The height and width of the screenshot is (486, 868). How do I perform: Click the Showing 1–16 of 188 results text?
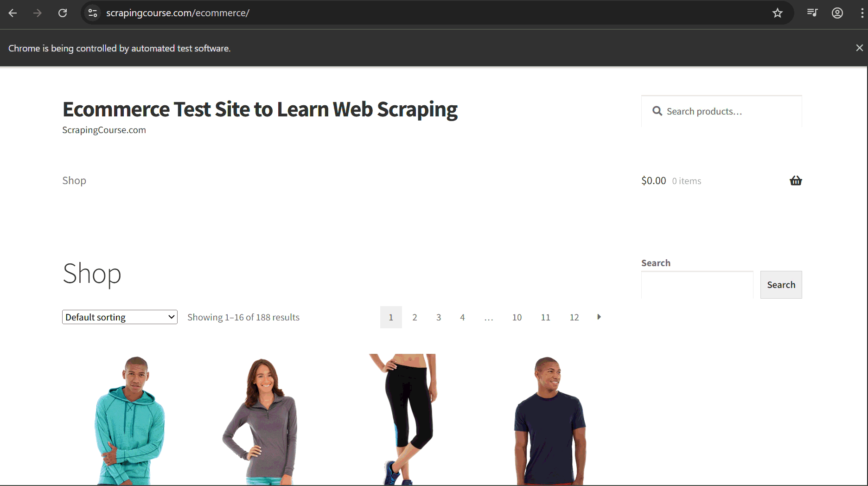pyautogui.click(x=243, y=317)
